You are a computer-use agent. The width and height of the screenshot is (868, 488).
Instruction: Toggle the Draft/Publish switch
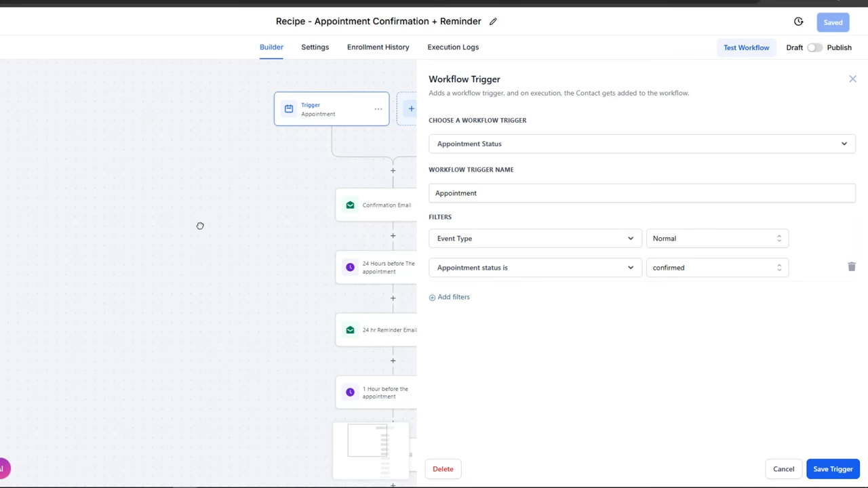814,47
